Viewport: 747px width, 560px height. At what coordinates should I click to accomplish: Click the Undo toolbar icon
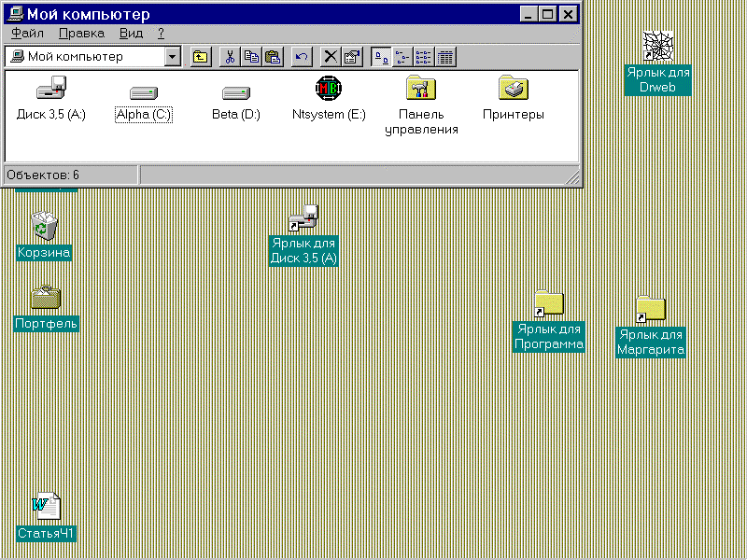[301, 57]
